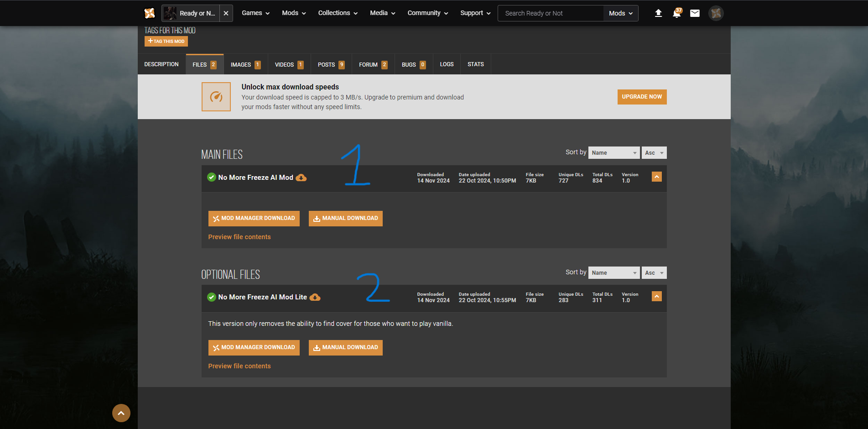Click Manual Download under Optional Files
Viewport: 868px width, 429px height.
pos(346,348)
